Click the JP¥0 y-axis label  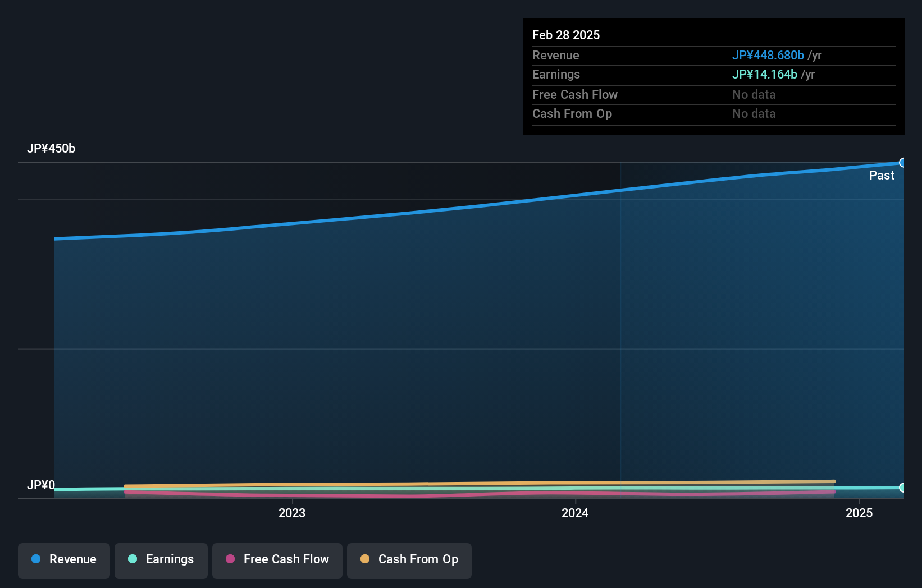(41, 485)
